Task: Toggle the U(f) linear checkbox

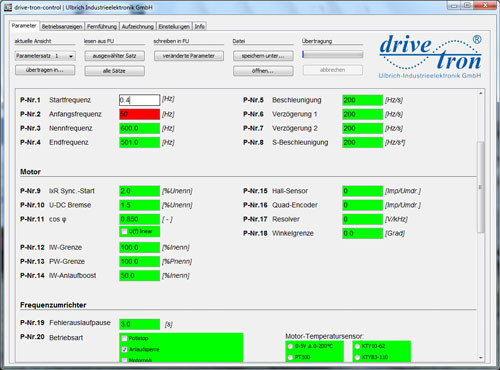Action: point(124,231)
